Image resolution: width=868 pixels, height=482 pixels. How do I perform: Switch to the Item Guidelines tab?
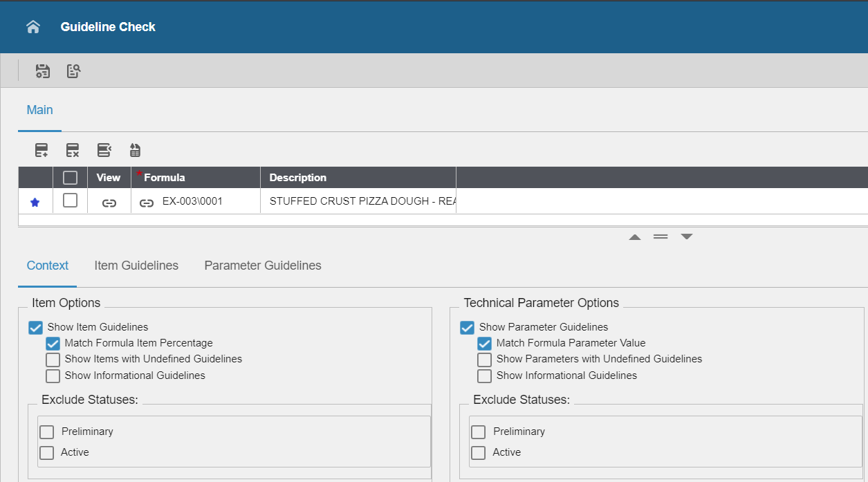[x=136, y=266]
